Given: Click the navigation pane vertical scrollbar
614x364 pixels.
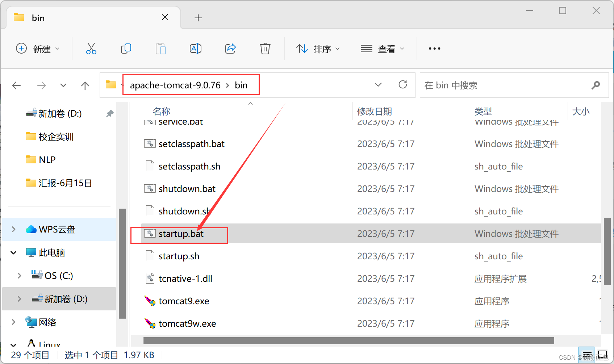Looking at the screenshot, I should 122,264.
